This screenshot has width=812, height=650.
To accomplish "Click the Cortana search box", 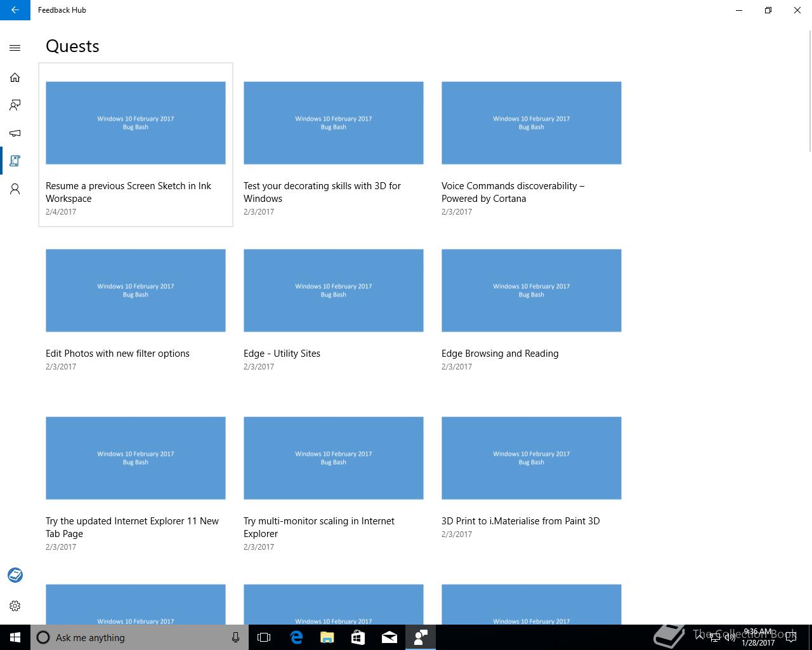I will click(x=140, y=637).
